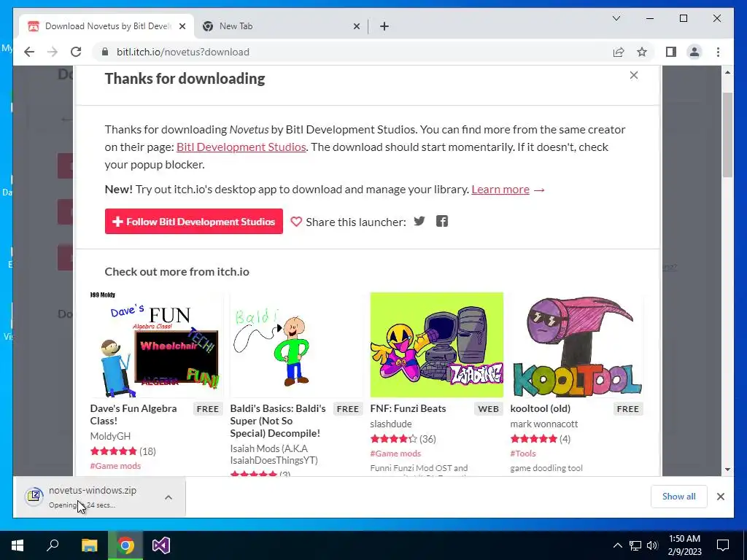This screenshot has height=560, width=747.
Task: Open Chrome profile menu
Action: pos(694,52)
